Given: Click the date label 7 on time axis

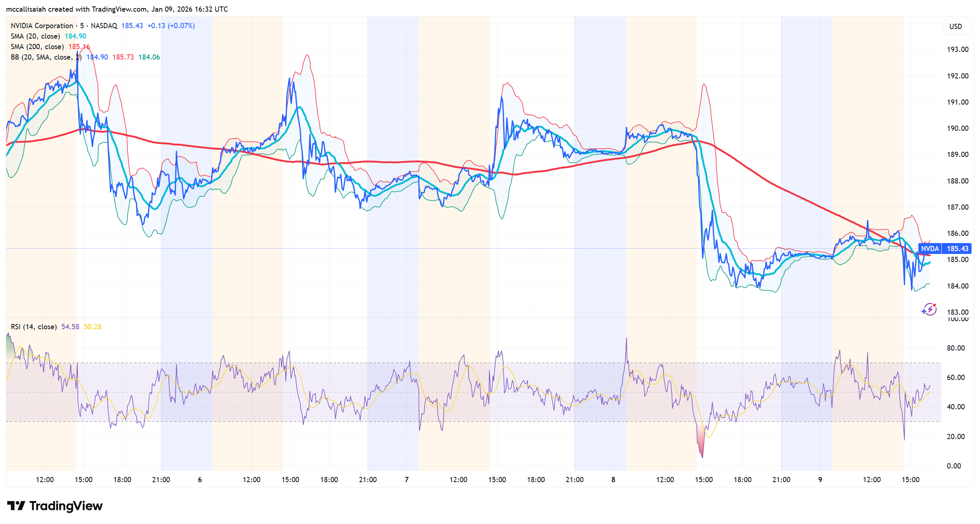Looking at the screenshot, I should [x=407, y=480].
